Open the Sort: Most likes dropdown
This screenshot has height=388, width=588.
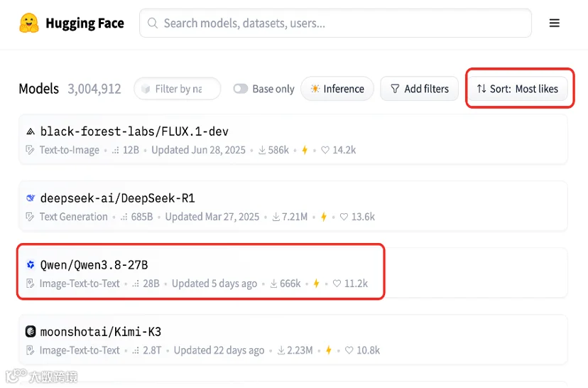(x=518, y=89)
